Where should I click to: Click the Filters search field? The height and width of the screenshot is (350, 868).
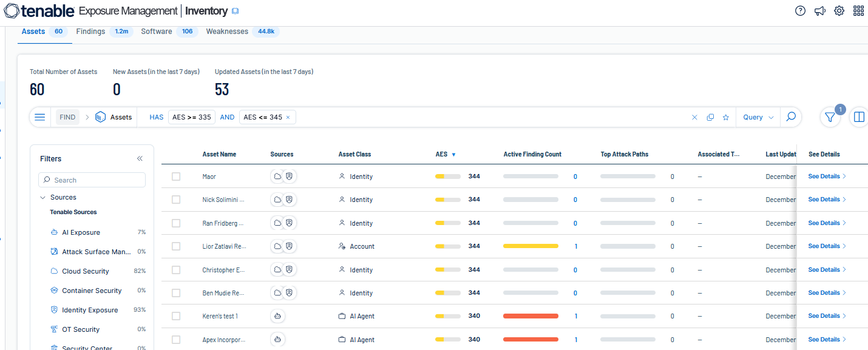coord(92,180)
